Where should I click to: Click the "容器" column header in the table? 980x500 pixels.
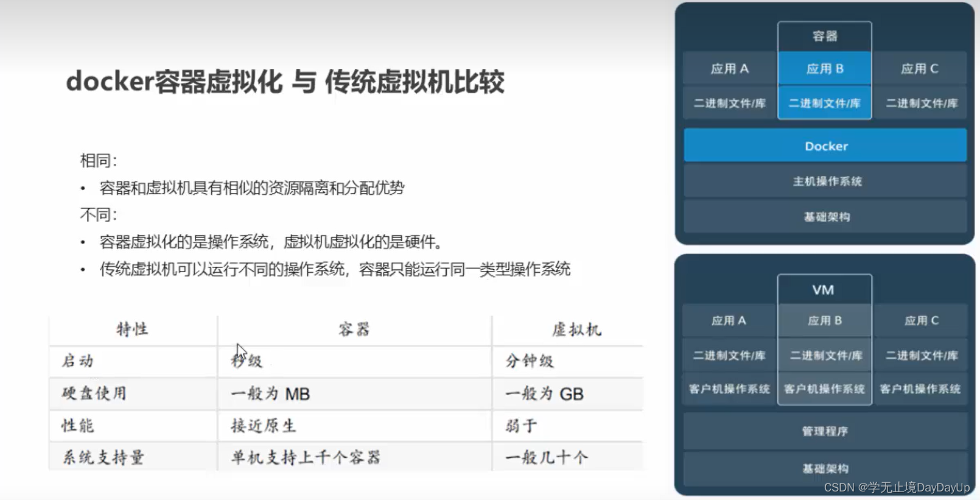(354, 329)
